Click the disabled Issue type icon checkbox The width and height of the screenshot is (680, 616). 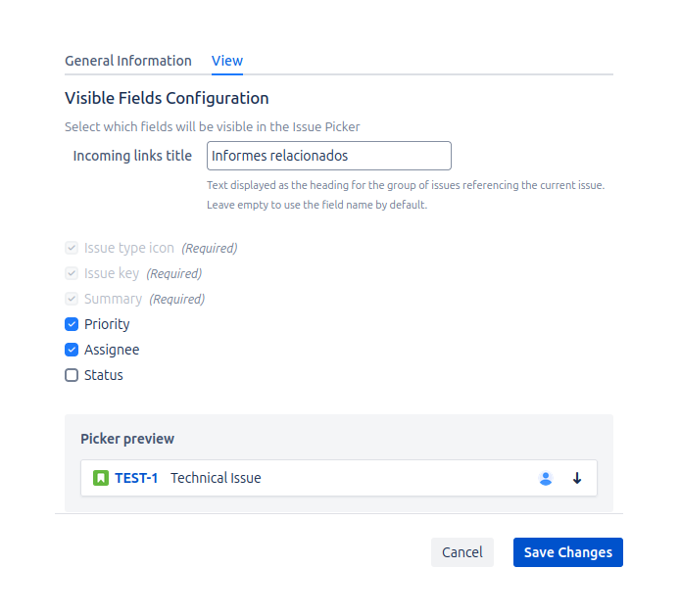click(x=72, y=248)
